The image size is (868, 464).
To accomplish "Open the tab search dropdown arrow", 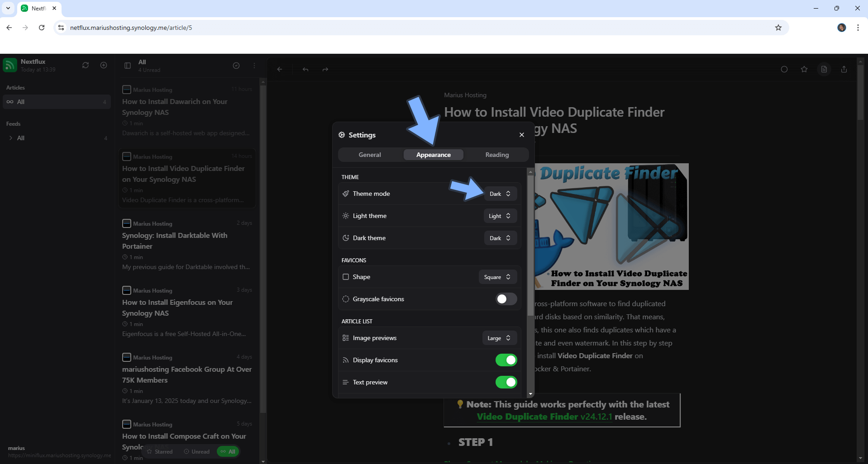I will pos(8,8).
